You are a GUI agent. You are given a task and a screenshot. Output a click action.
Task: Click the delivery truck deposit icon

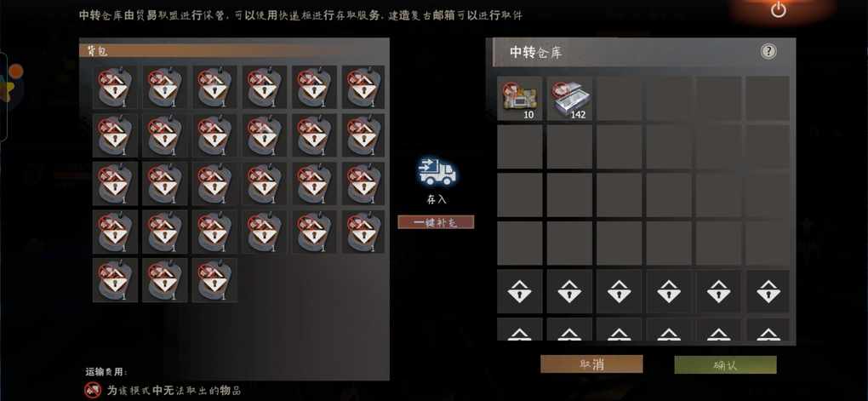coord(437,172)
